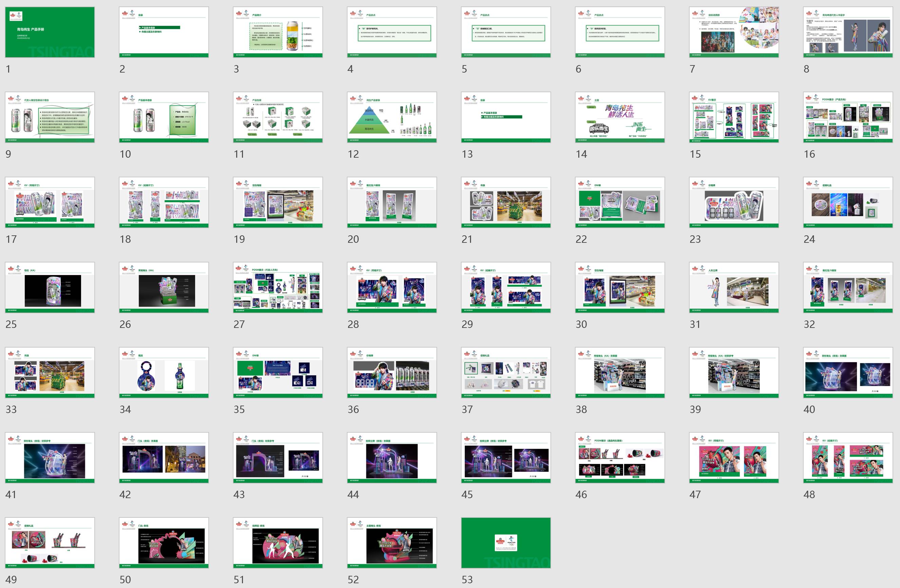This screenshot has width=900, height=588.
Task: Open slide 26 green stack display thumbnail
Action: click(x=164, y=288)
